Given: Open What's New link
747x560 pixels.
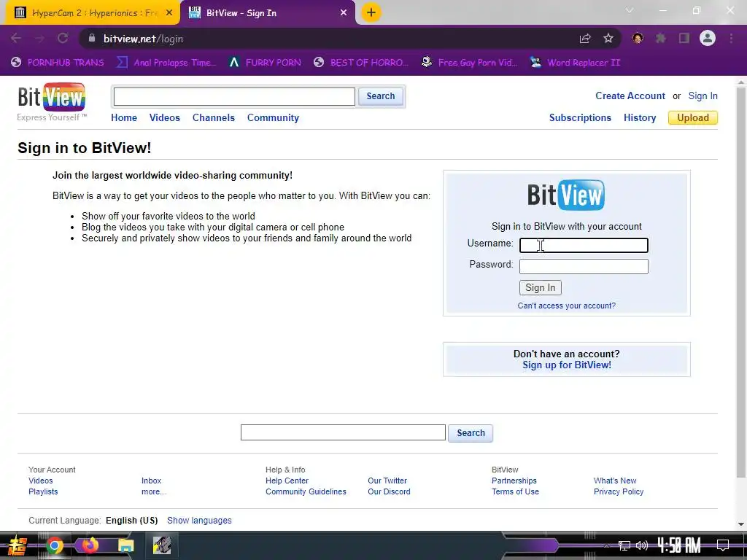Looking at the screenshot, I should pos(615,481).
